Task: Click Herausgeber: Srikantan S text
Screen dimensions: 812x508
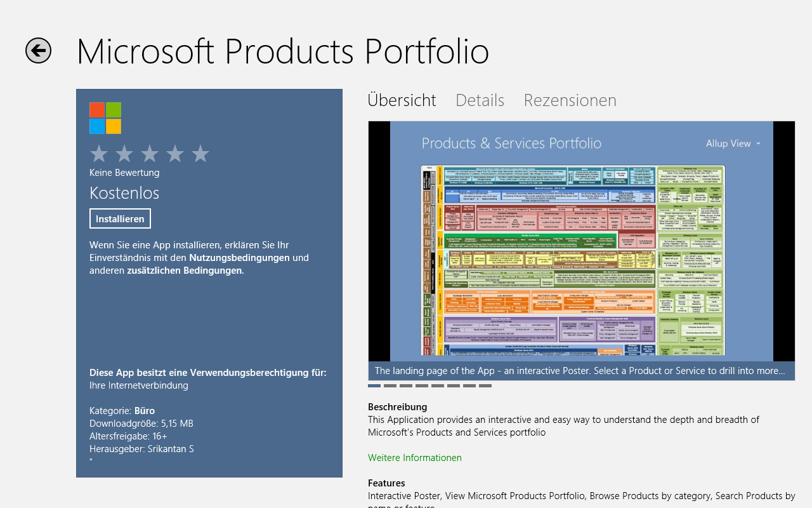Action: pyautogui.click(x=141, y=449)
